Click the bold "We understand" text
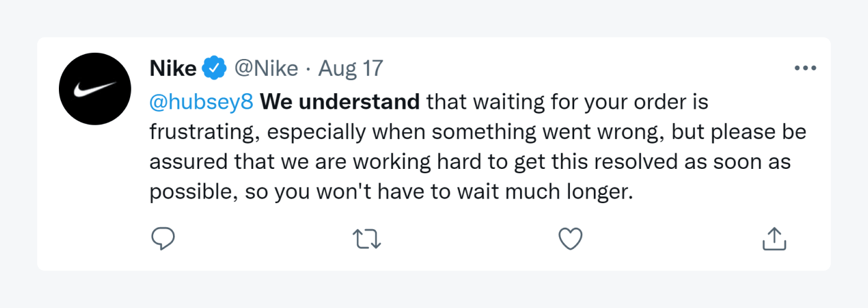868x308 pixels. point(340,102)
